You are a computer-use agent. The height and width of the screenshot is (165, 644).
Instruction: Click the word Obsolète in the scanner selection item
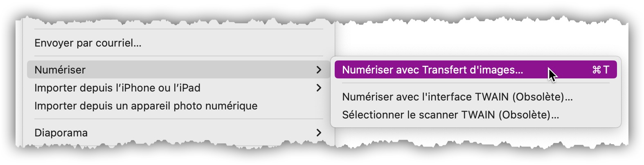pos(526,115)
